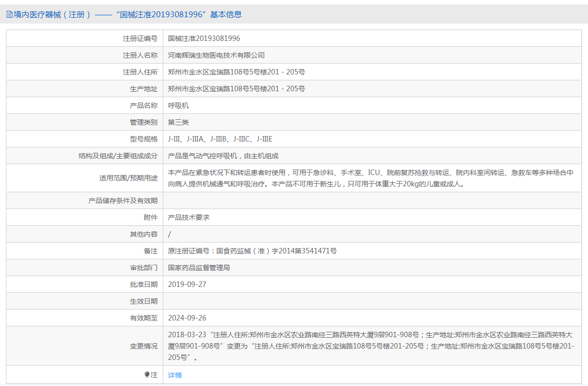Click the 注册人名称 label

140,56
